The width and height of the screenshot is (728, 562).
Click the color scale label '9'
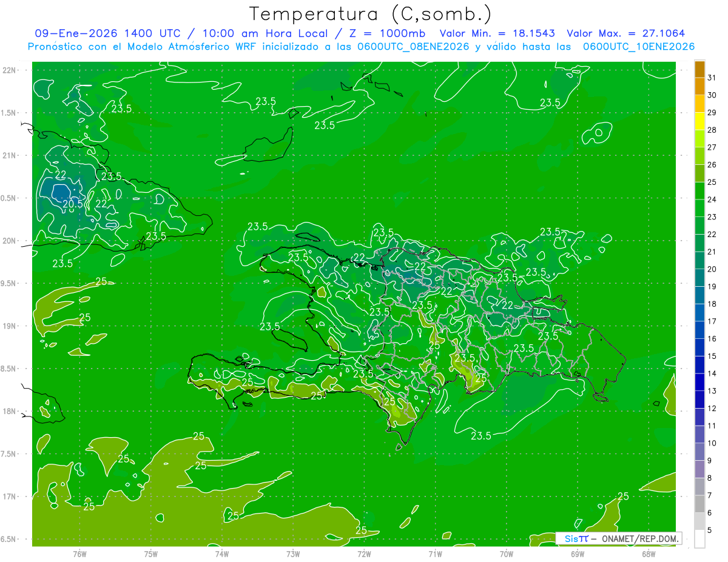click(x=710, y=461)
